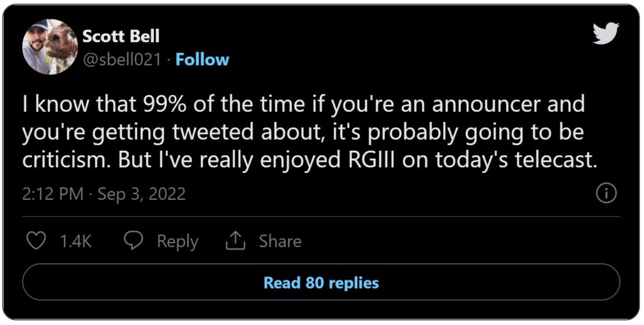
Task: Follow the @sbell021 account
Action: point(202,60)
